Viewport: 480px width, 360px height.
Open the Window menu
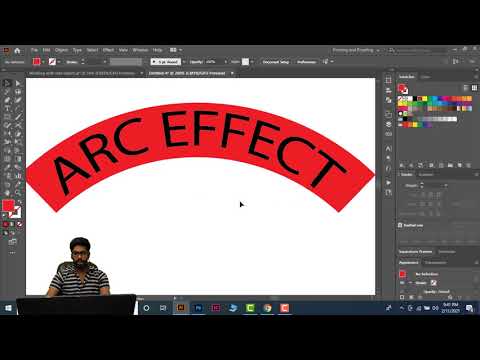140,50
